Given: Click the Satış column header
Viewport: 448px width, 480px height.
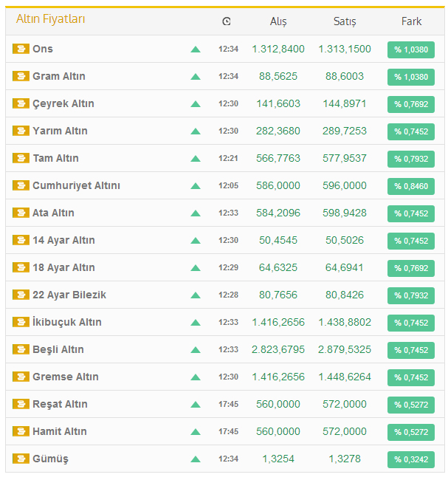Looking at the screenshot, I should tap(345, 21).
